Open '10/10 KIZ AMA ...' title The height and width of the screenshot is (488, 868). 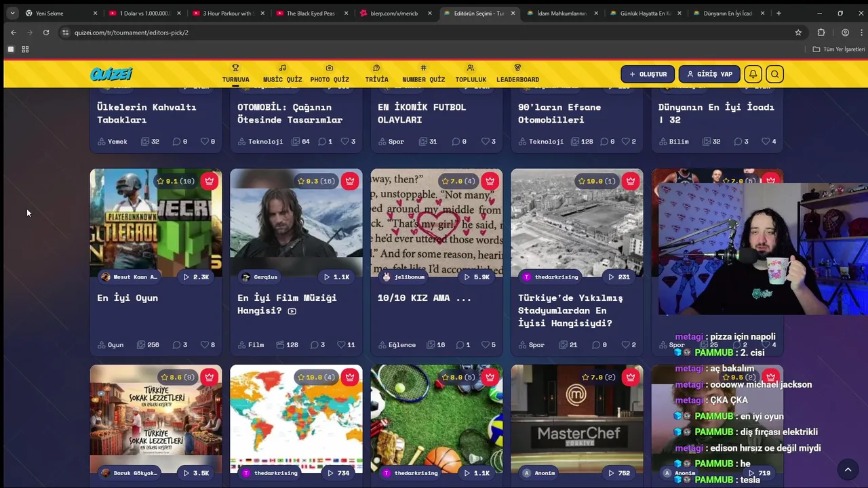[x=425, y=298]
